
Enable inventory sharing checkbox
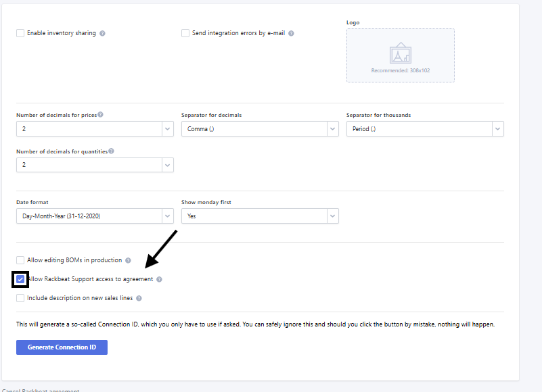[x=20, y=33]
